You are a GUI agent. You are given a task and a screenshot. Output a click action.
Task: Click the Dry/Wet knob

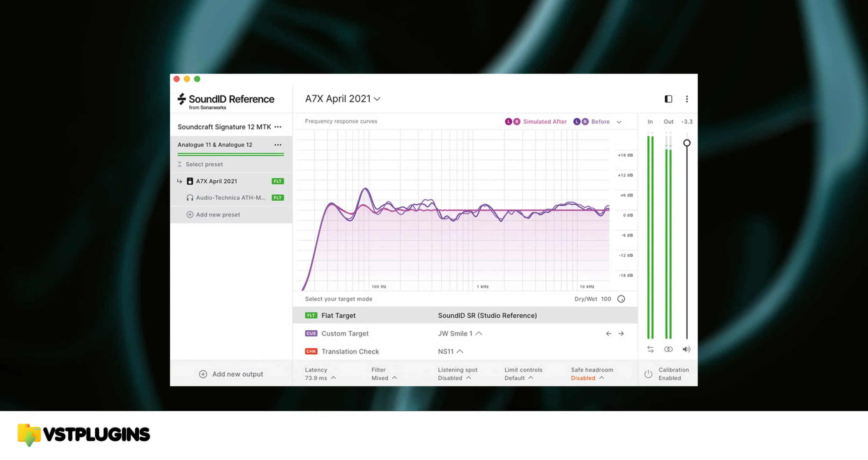pyautogui.click(x=621, y=299)
